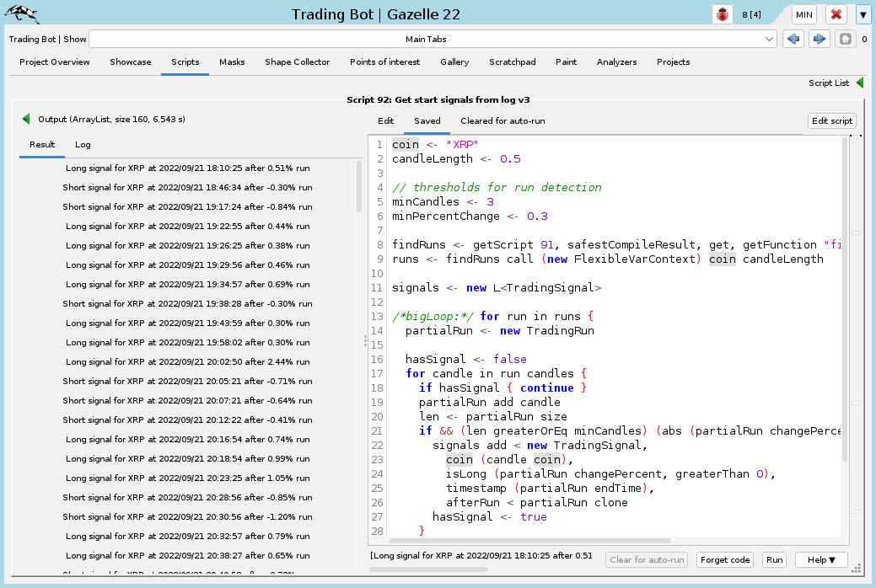Expand Script List using green triangle
This screenshot has height=588, width=876.
tap(860, 83)
